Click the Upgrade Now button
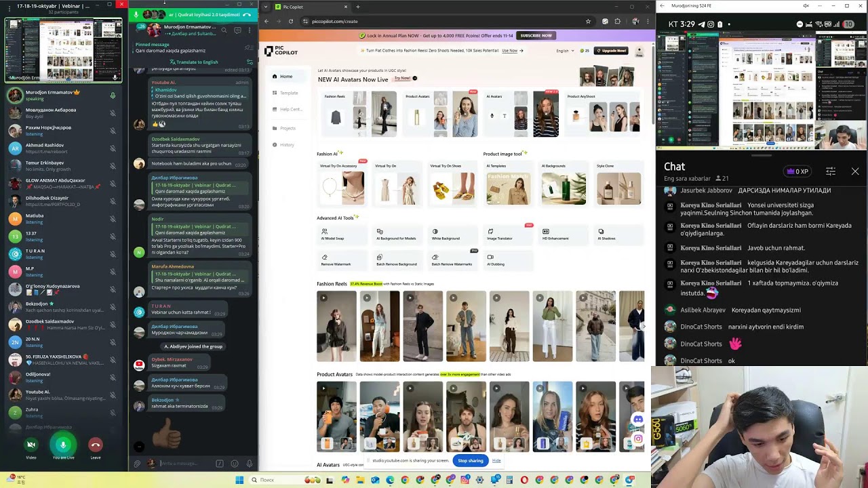868x488 pixels. pyautogui.click(x=611, y=51)
